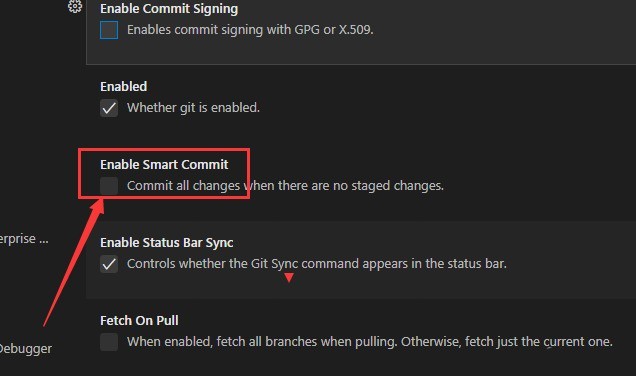636x376 pixels.
Task: Uncheck the git Enabled checkbox
Action: (x=109, y=108)
